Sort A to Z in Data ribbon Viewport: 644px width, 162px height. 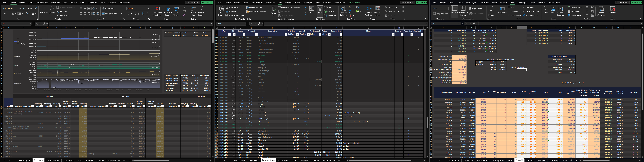click(x=306, y=8)
